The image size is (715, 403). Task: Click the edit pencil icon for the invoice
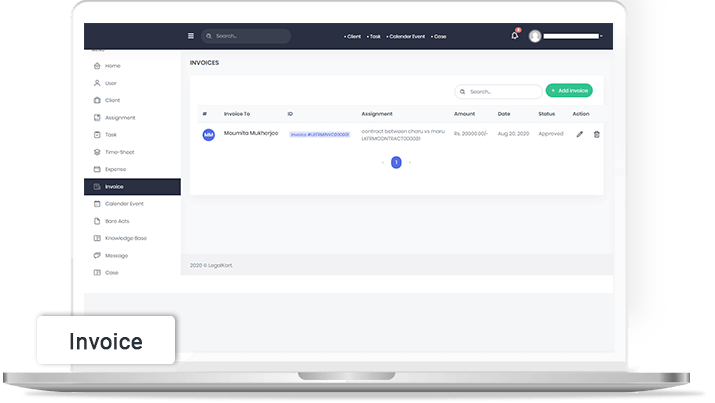point(579,134)
